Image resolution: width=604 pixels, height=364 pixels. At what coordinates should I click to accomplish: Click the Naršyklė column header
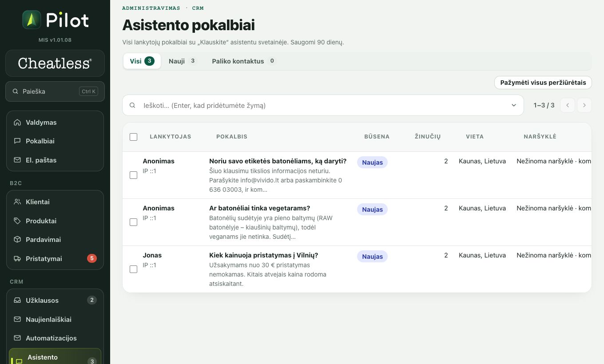540,137
